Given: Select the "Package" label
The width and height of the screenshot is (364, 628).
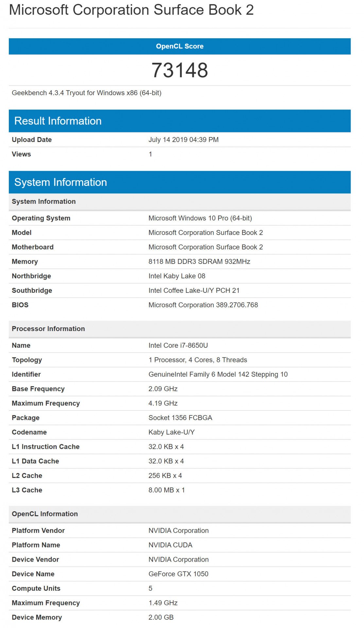Looking at the screenshot, I should pyautogui.click(x=26, y=418).
